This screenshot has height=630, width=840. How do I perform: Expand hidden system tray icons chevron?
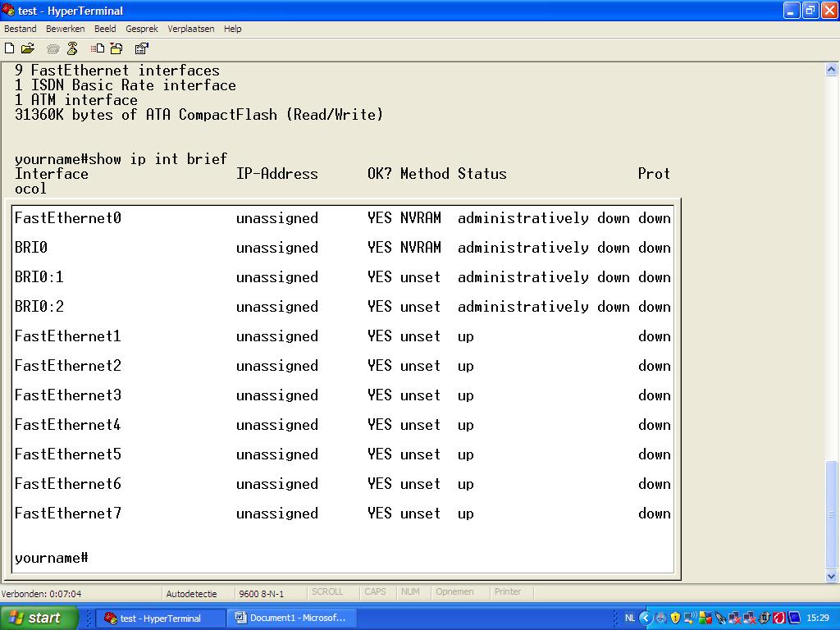tap(646, 618)
